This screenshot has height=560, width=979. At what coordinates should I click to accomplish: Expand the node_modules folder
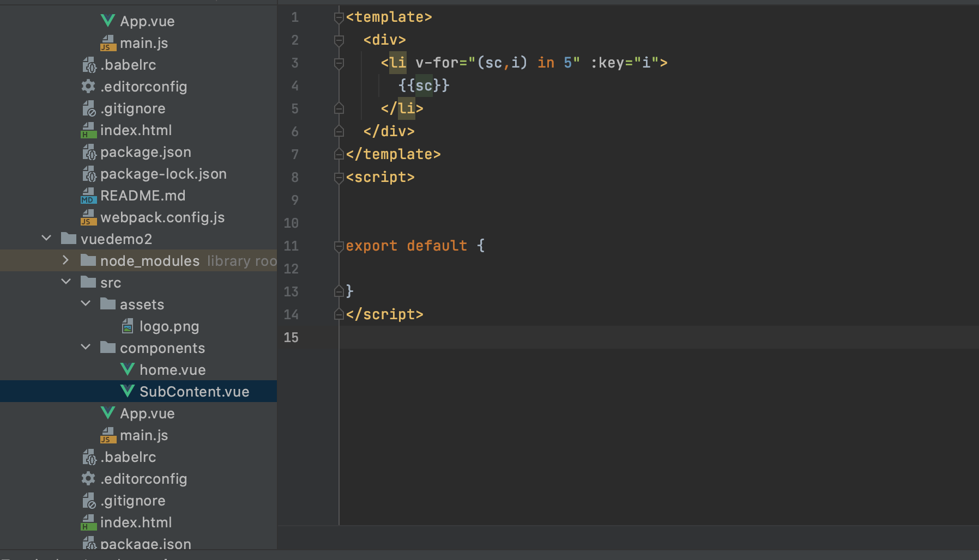coord(66,260)
